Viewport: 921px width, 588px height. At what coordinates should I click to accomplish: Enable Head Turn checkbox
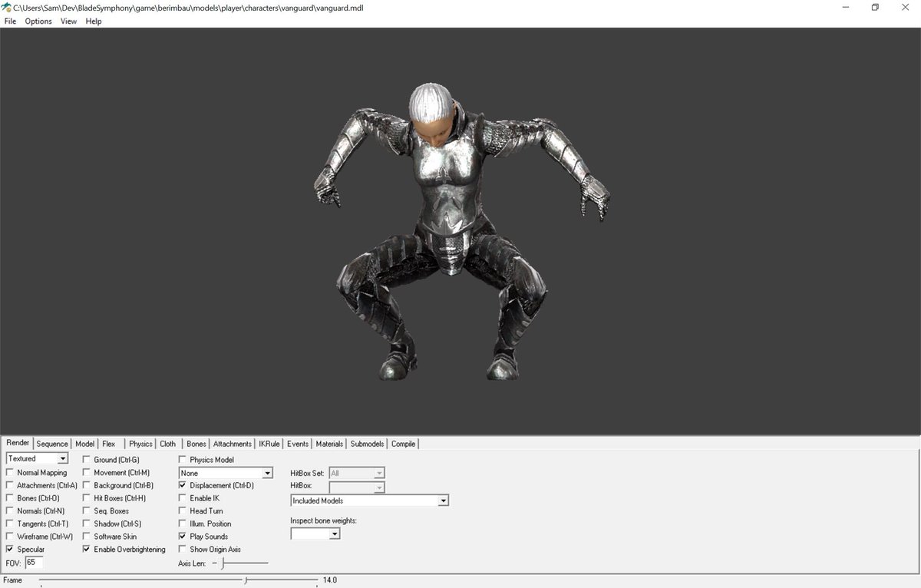[200, 510]
